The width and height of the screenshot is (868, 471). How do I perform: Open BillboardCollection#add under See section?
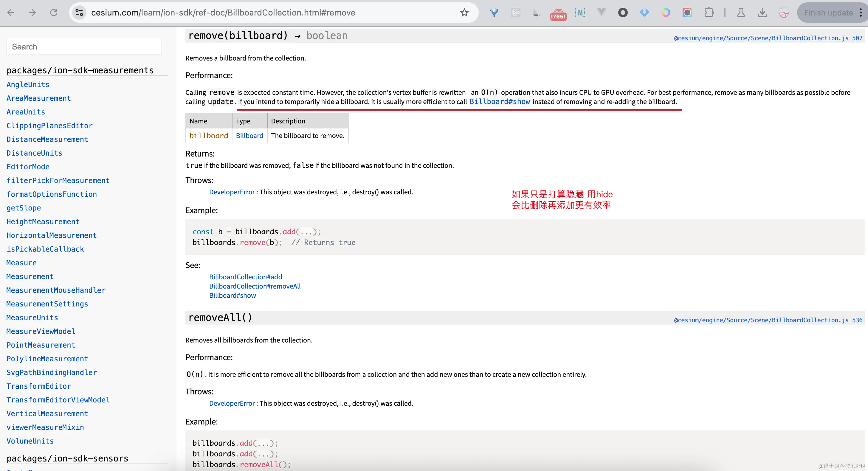click(245, 276)
